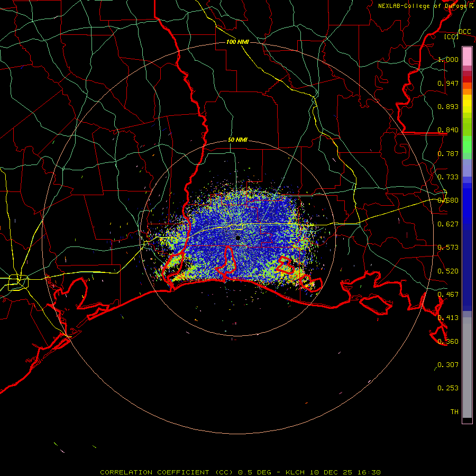Click the 0.787 value on the color scale
476x476 pixels.
[x=448, y=153]
